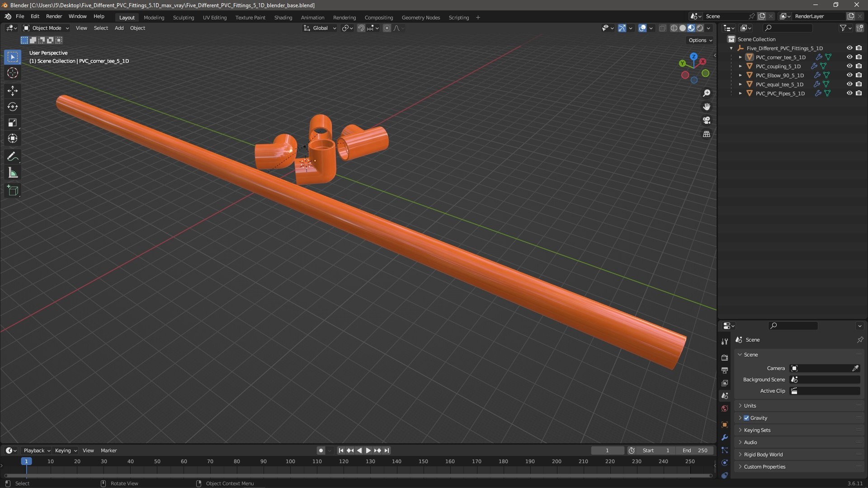Open the Object properties tab
Image resolution: width=868 pixels, height=488 pixels.
[725, 425]
